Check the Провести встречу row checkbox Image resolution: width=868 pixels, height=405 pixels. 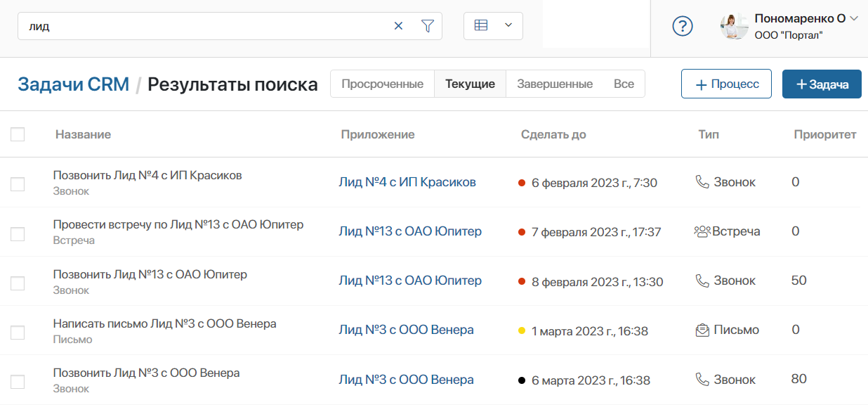point(18,234)
